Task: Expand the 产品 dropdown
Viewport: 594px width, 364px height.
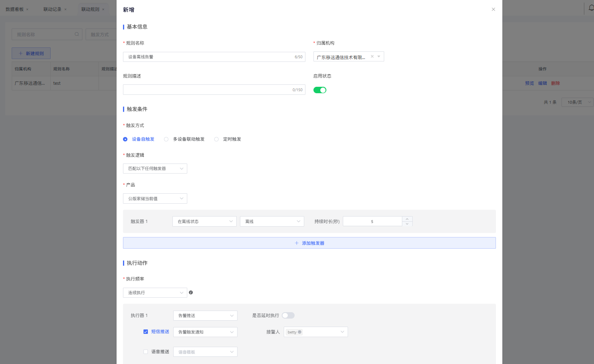Action: pos(155,198)
